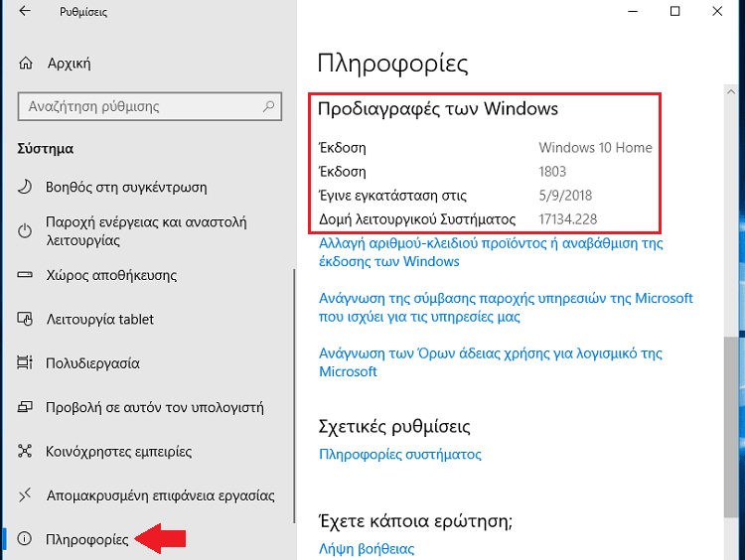
Task: Click the scrollbar up arrow in right pane
Action: 731,91
